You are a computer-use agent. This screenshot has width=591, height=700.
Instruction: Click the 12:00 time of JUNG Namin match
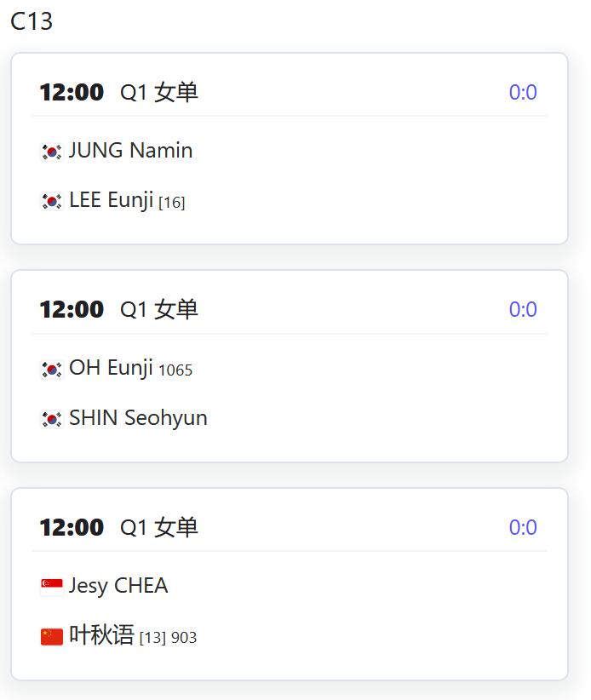coord(72,93)
